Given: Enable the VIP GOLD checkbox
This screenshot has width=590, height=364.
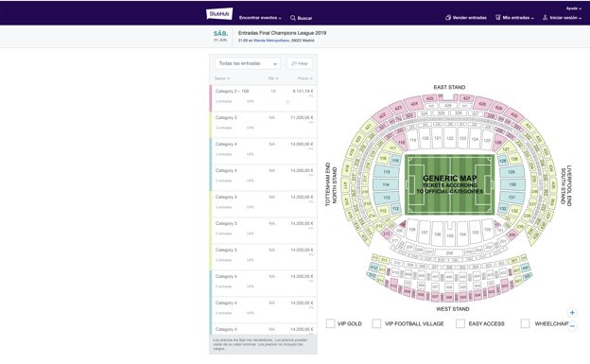Looking at the screenshot, I should 330,323.
